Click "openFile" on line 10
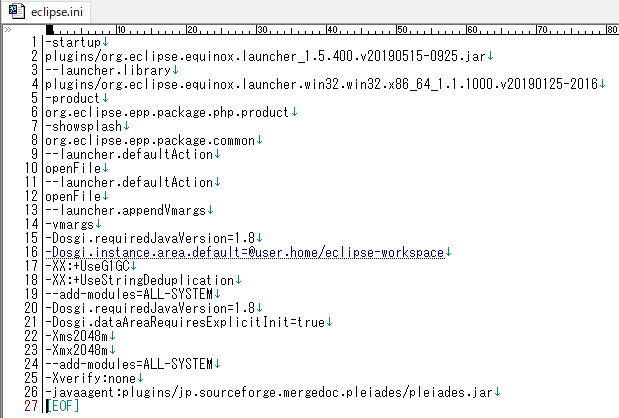619x418 pixels. coord(73,168)
